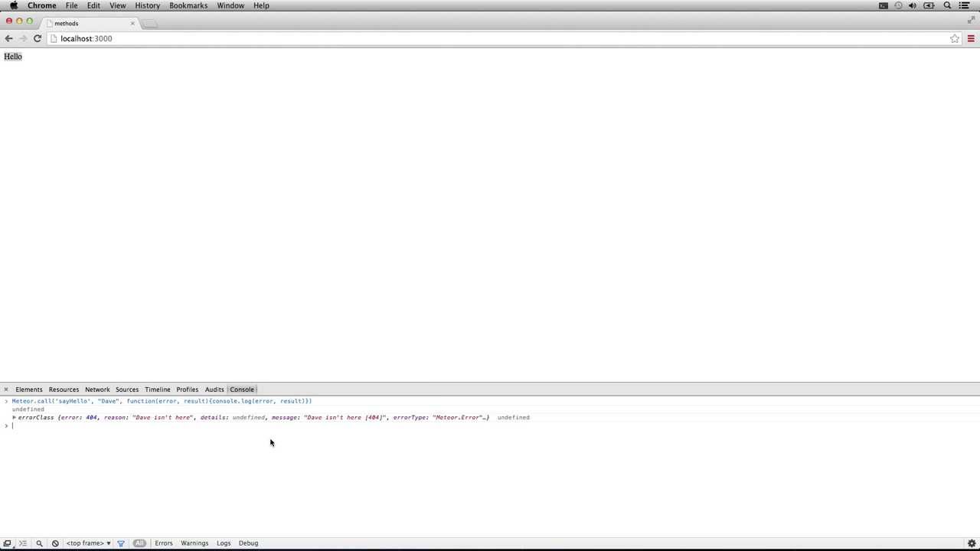Expand the errorClass object in console
The image size is (980, 551).
[x=14, y=418]
